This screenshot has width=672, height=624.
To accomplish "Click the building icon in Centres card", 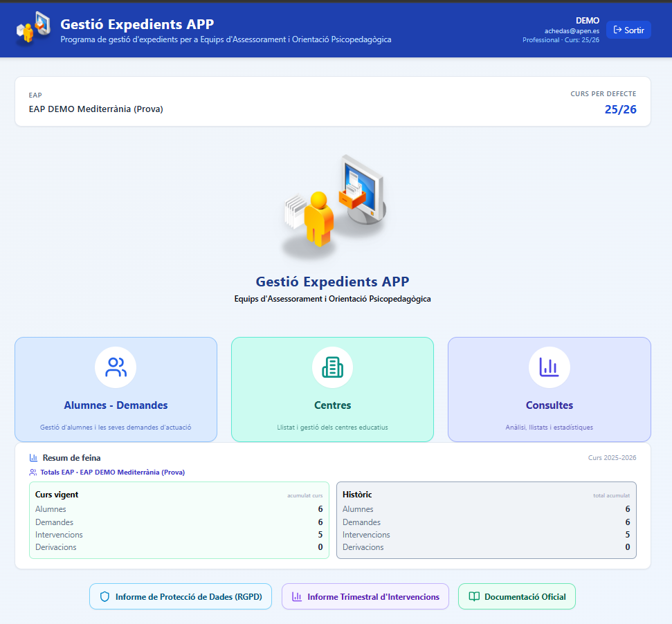I will (x=333, y=367).
